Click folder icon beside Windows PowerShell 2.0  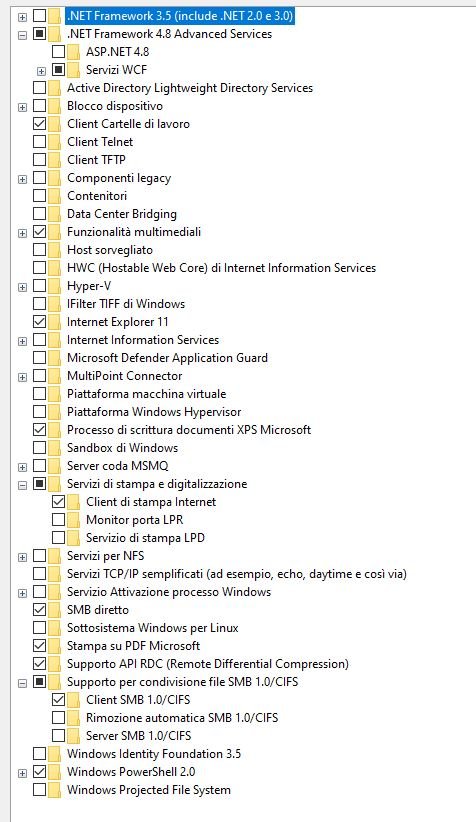pos(55,771)
